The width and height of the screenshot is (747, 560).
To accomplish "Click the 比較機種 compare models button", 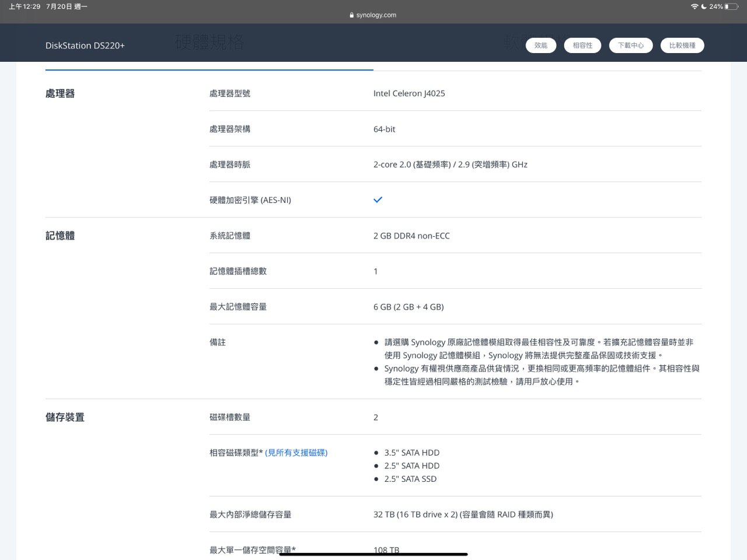I will [x=682, y=45].
